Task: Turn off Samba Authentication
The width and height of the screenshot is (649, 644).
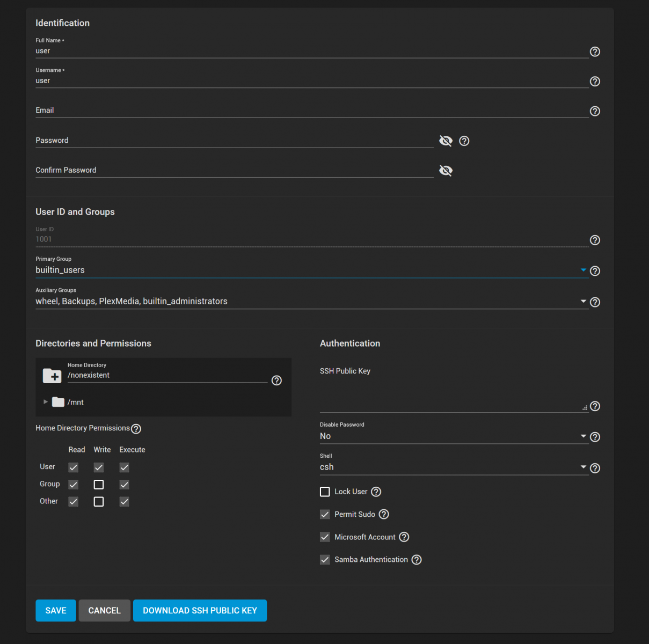Action: click(x=325, y=560)
